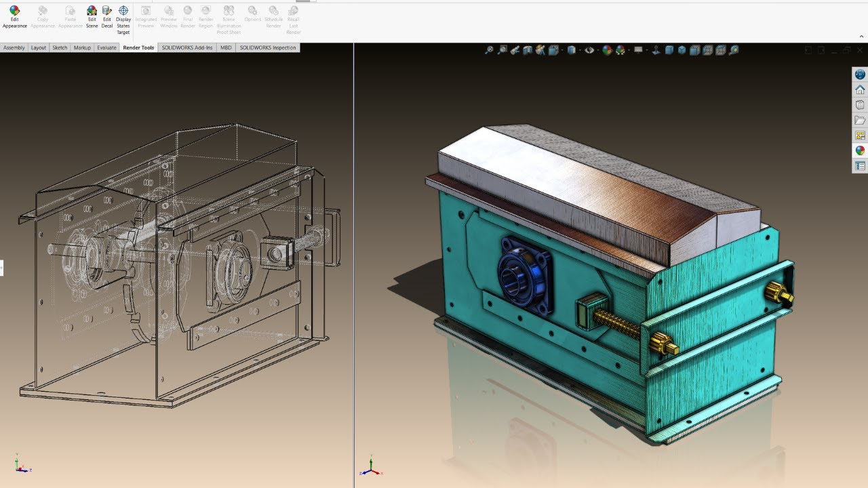Open the blue globe task pane tab
This screenshot has width=868, height=488.
(860, 75)
